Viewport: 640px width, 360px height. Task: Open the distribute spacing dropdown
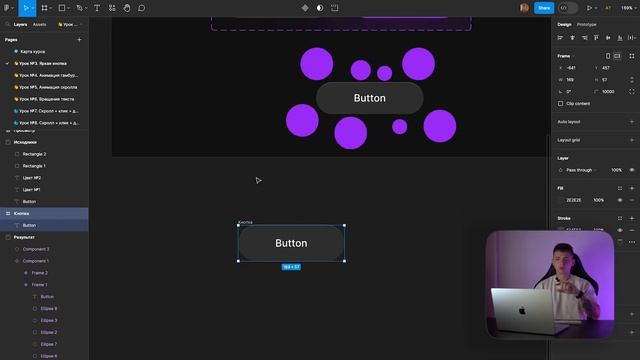click(x=632, y=38)
